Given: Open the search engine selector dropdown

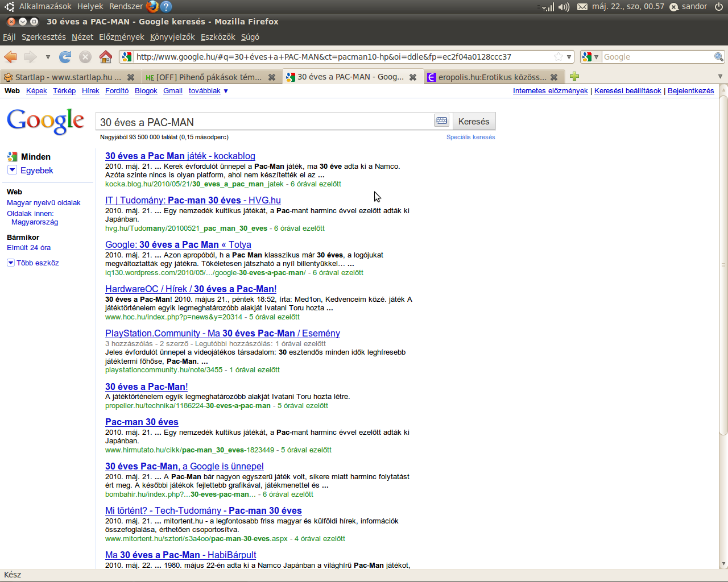Looking at the screenshot, I should coord(591,57).
